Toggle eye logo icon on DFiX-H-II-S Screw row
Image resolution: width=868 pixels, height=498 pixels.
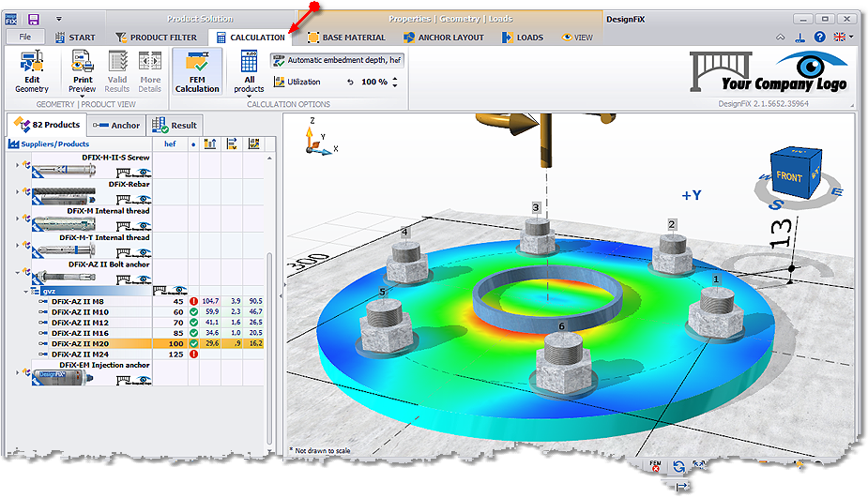coord(145,173)
